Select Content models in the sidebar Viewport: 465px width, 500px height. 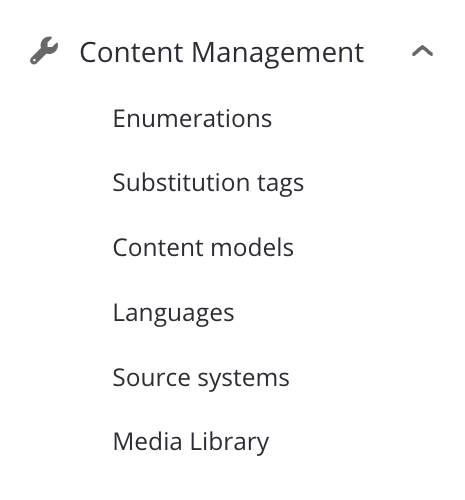203,248
